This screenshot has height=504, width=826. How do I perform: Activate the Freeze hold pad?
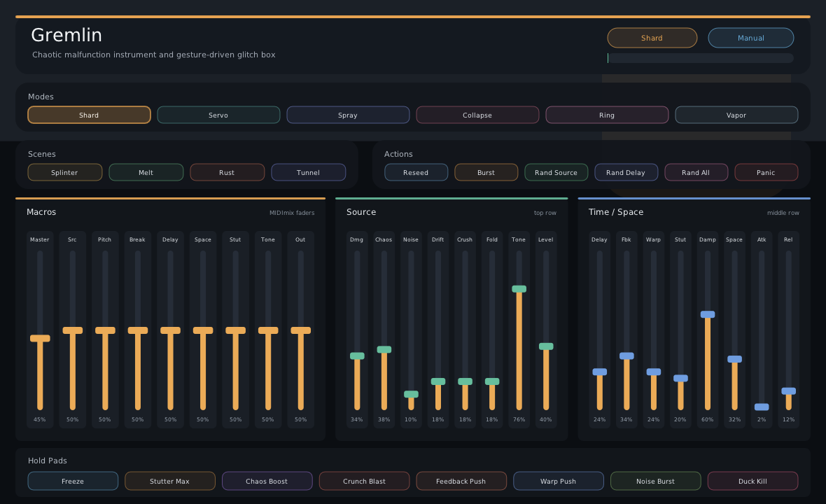(73, 481)
